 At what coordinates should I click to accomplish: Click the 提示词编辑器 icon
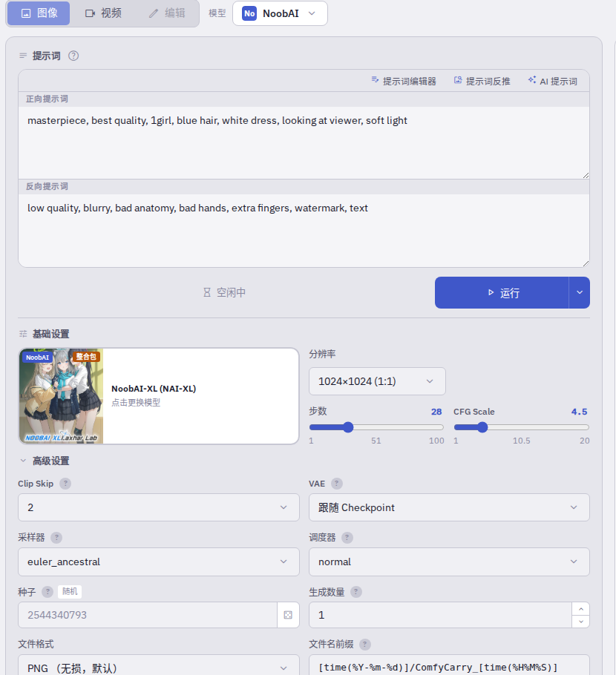(x=375, y=79)
